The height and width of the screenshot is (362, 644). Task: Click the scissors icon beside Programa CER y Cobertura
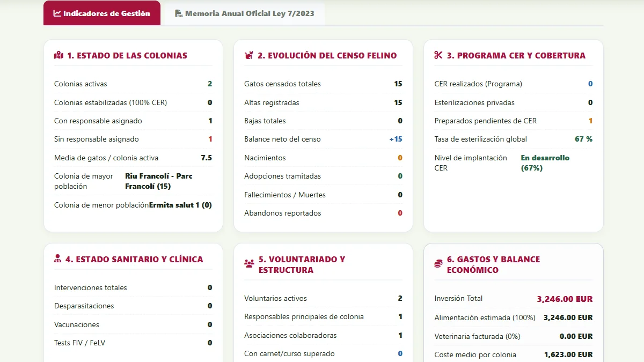[x=438, y=55]
